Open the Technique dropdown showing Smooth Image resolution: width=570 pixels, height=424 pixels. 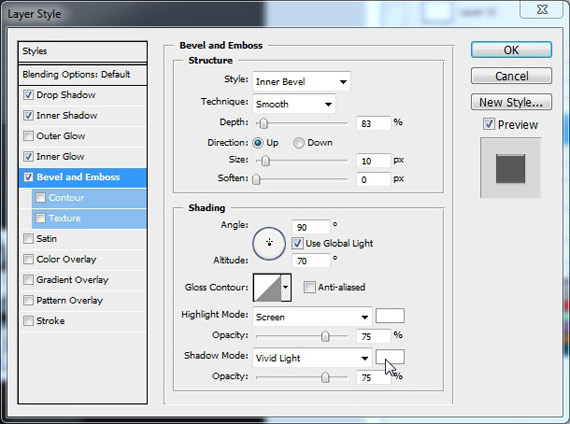pyautogui.click(x=294, y=104)
